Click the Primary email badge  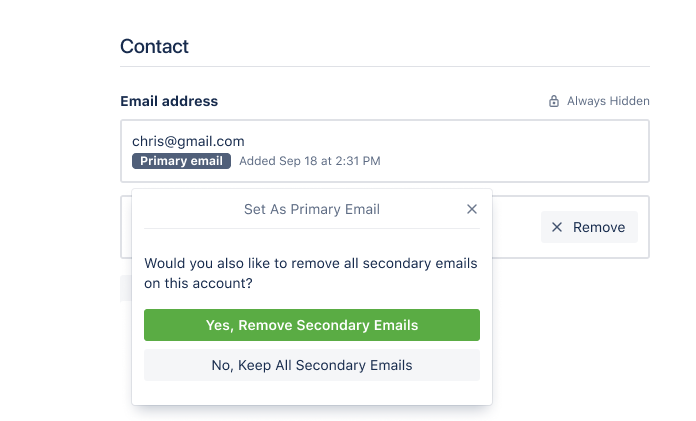[x=181, y=160]
